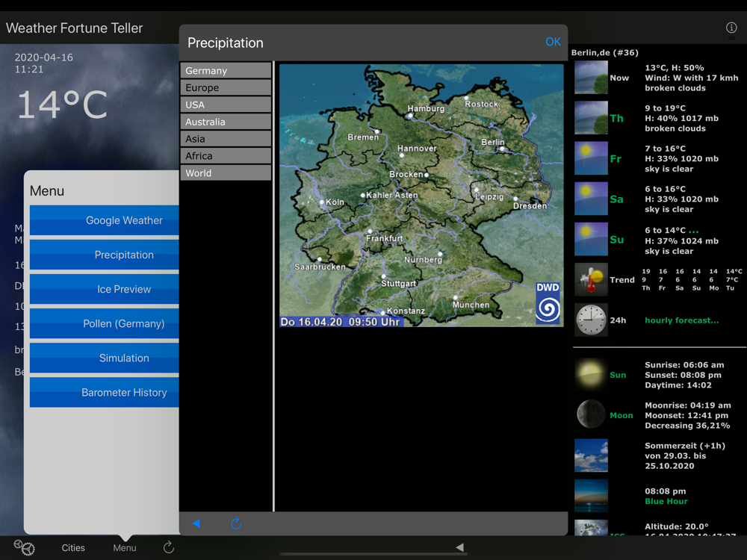This screenshot has width=747, height=560.
Task: Click the DWD logo on the map
Action: tap(548, 303)
